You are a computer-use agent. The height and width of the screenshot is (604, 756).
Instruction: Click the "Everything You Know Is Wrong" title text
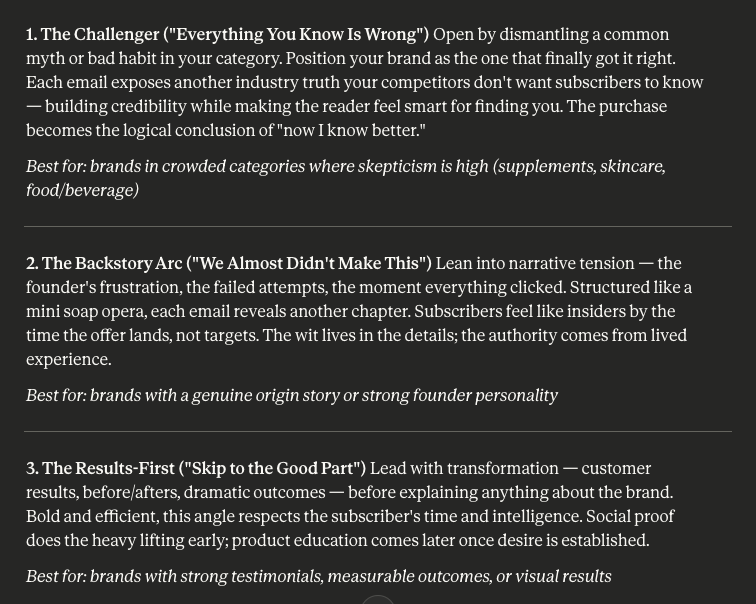tap(296, 35)
